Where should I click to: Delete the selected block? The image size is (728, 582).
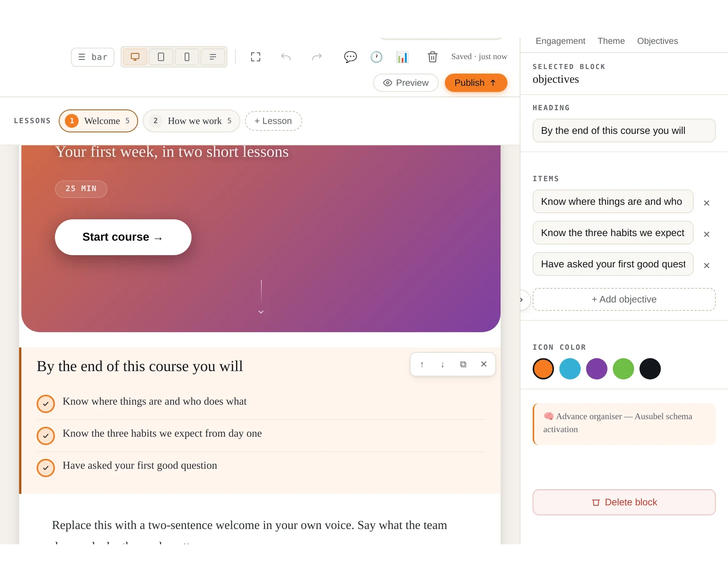(x=624, y=502)
